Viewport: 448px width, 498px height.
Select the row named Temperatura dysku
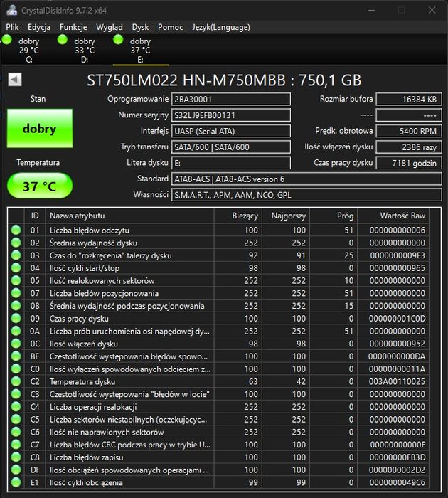[x=218, y=381]
